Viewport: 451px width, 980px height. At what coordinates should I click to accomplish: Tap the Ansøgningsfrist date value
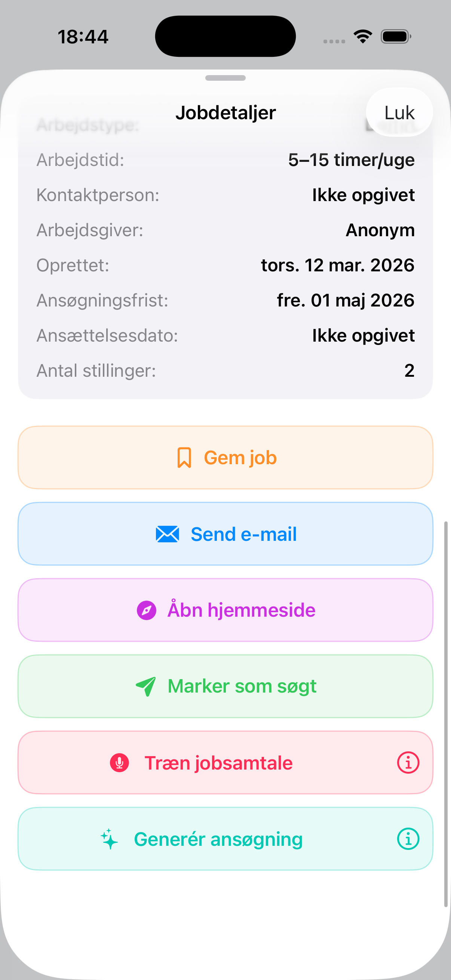(345, 300)
